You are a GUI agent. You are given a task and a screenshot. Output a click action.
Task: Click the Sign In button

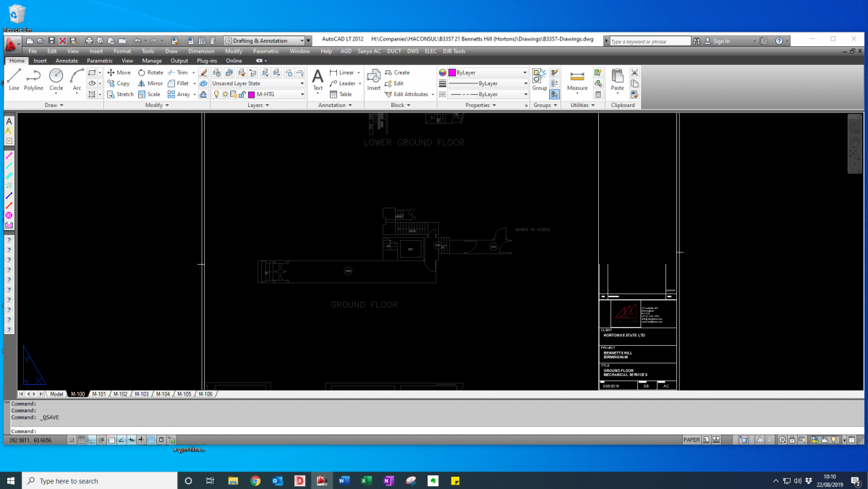coord(720,41)
